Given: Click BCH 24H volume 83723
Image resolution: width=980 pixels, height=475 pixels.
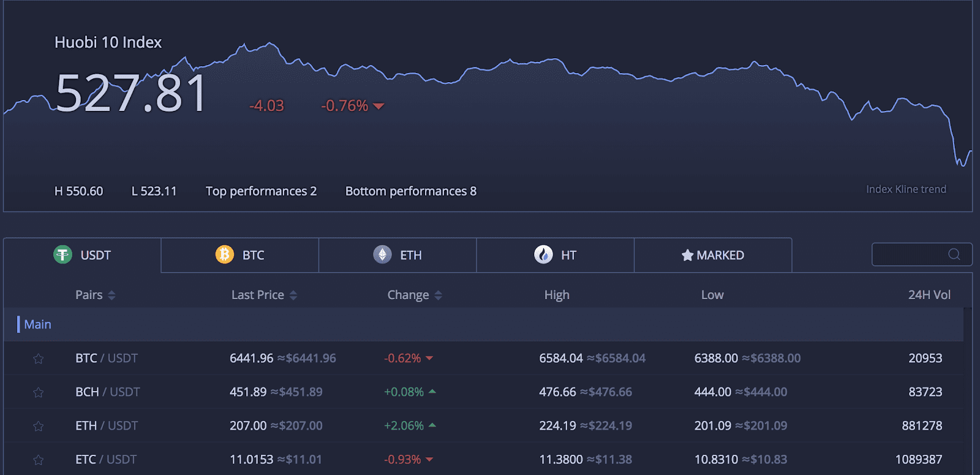Looking at the screenshot, I should [x=925, y=392].
